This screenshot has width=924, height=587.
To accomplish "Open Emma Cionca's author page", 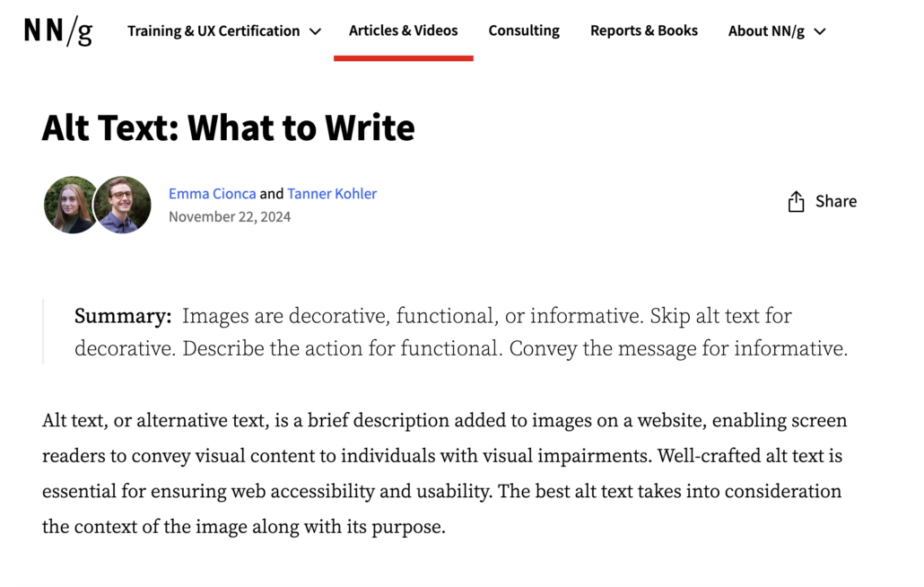I will pyautogui.click(x=213, y=193).
